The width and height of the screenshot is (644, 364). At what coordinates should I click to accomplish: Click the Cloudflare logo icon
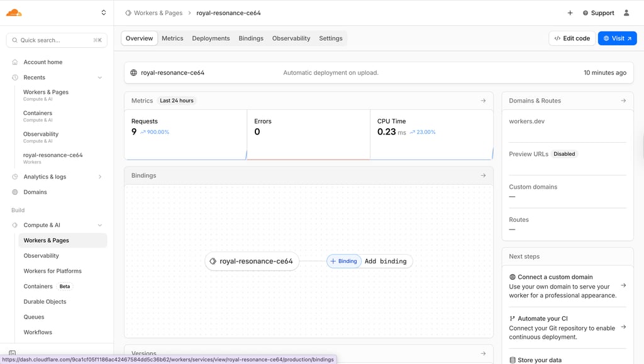[x=14, y=13]
